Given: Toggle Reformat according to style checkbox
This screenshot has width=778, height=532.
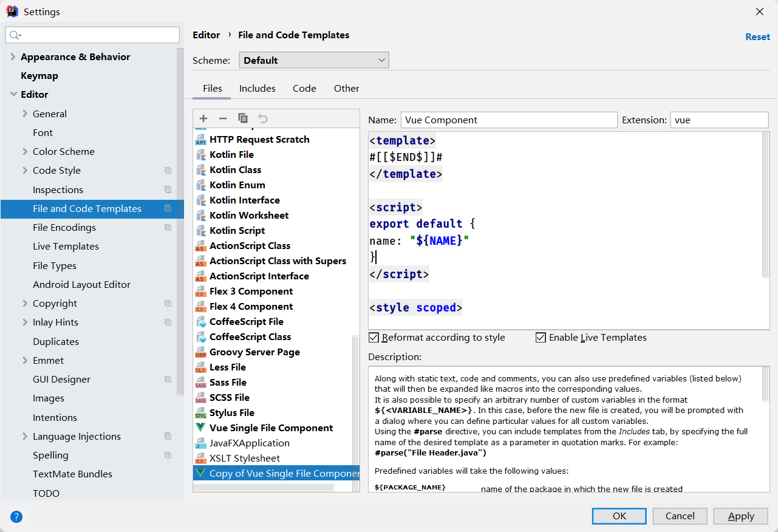Looking at the screenshot, I should tap(374, 338).
